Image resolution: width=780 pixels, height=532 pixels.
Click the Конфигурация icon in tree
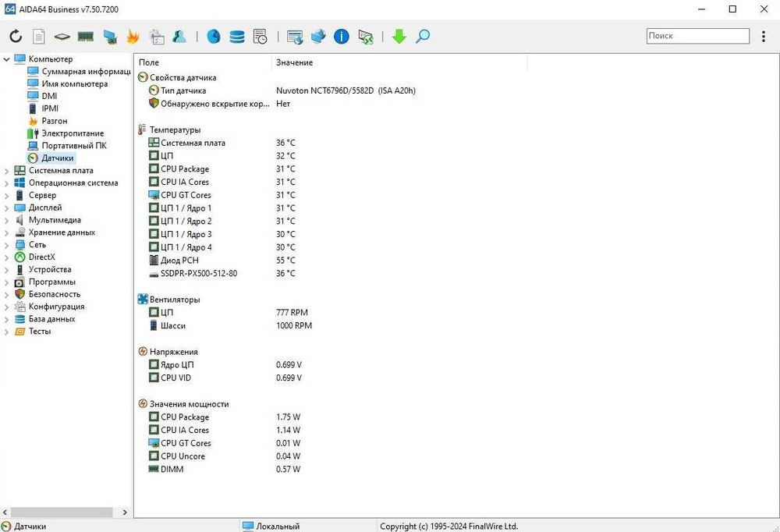tap(20, 307)
